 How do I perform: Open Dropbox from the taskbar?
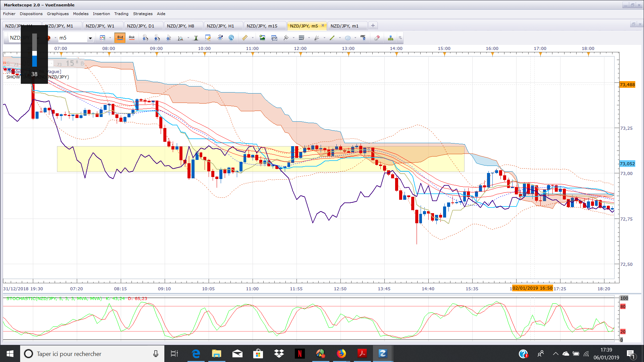click(279, 354)
